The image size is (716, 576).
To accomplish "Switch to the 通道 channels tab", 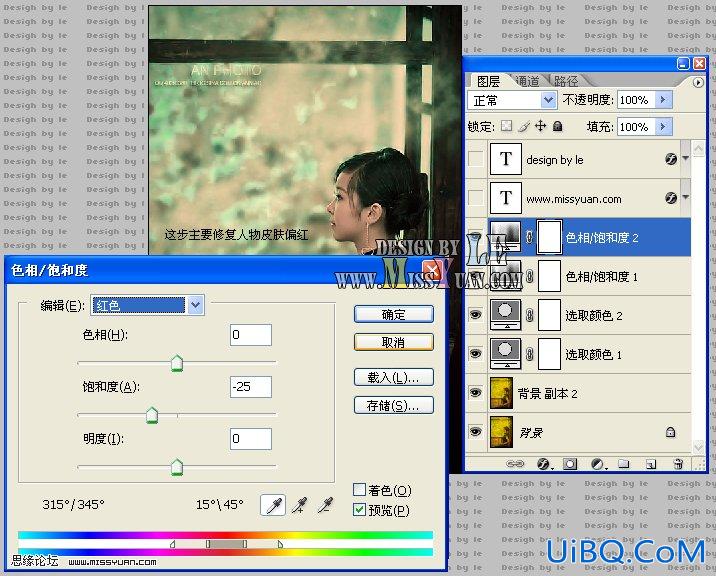I will pyautogui.click(x=527, y=81).
